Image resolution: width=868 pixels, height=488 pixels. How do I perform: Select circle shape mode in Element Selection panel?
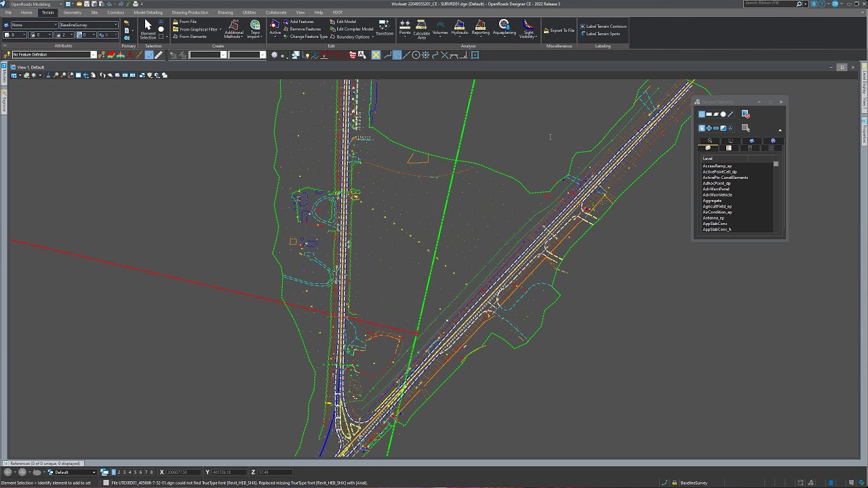point(723,114)
